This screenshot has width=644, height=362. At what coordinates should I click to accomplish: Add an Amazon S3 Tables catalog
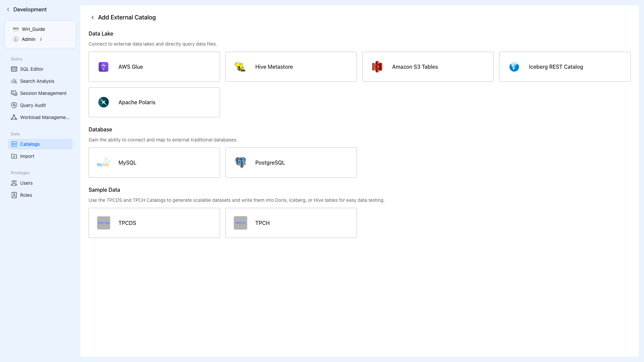pyautogui.click(x=428, y=67)
